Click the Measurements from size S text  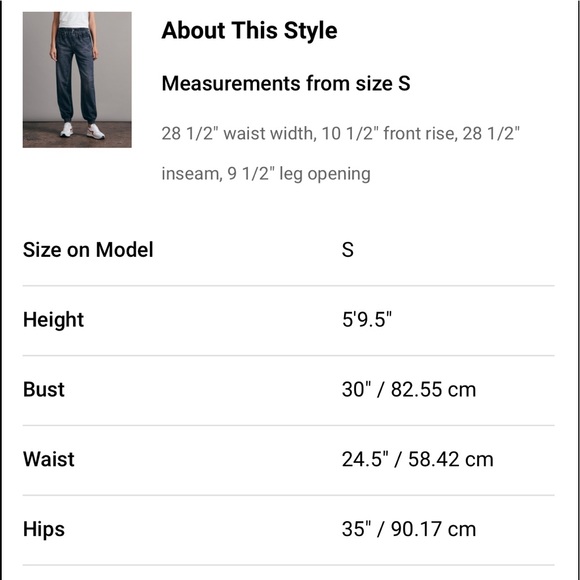pyautogui.click(x=286, y=83)
